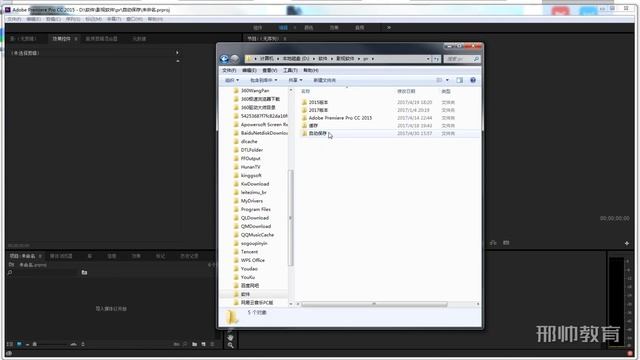Click the Explorer help question-mark icon
Screen dimensions: 640x360
(473, 80)
